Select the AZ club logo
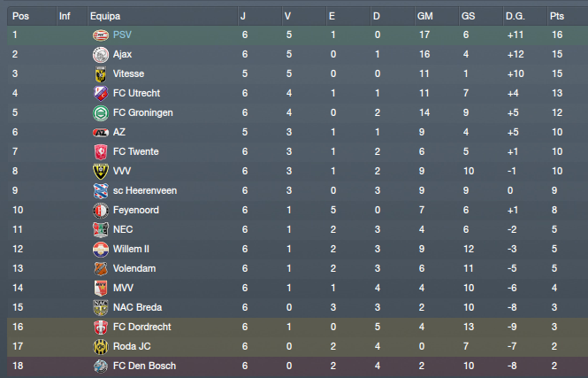 click(x=99, y=133)
